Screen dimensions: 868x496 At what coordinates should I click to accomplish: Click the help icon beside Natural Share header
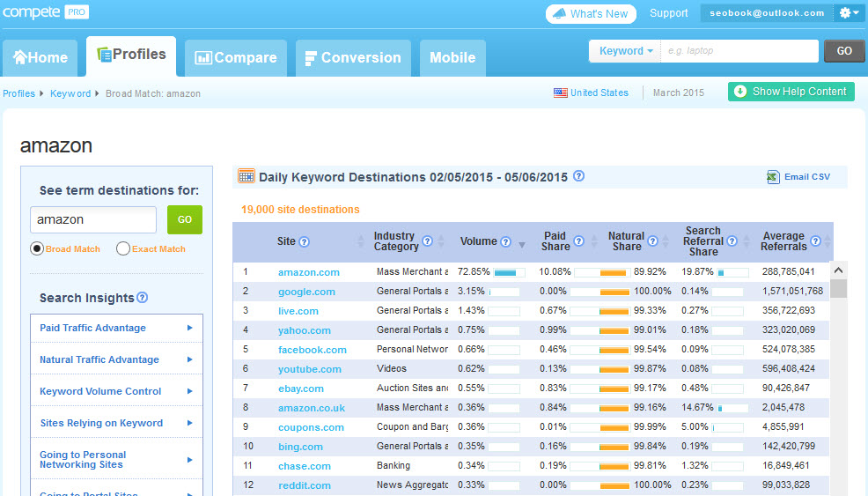pyautogui.click(x=652, y=241)
